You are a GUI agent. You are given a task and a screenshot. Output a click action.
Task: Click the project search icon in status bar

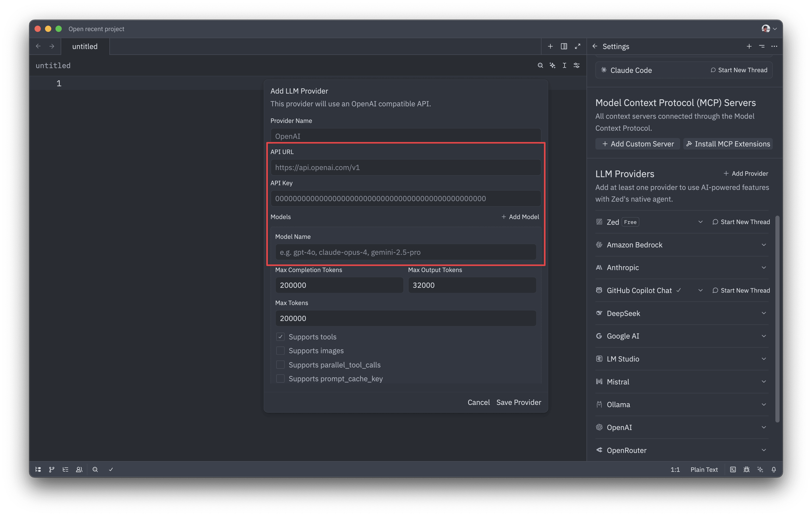[x=95, y=469]
